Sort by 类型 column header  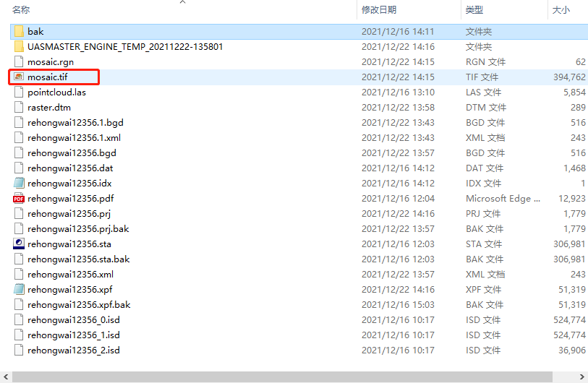click(x=474, y=10)
